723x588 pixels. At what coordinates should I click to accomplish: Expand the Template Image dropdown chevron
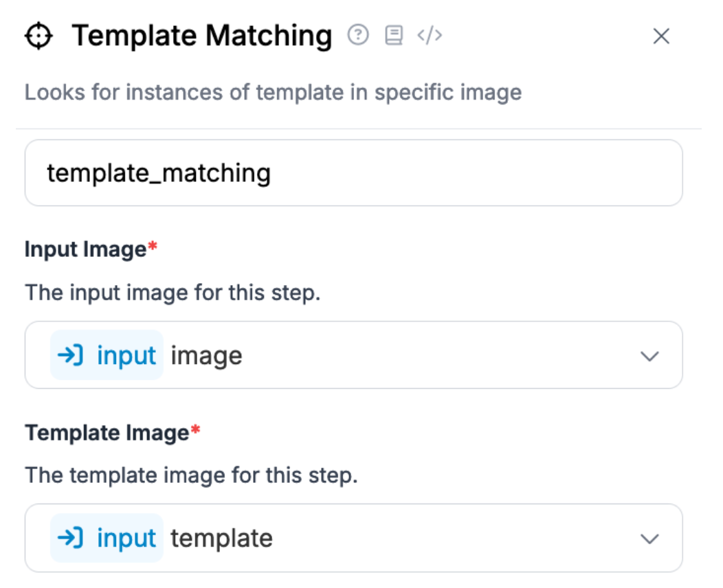point(649,539)
